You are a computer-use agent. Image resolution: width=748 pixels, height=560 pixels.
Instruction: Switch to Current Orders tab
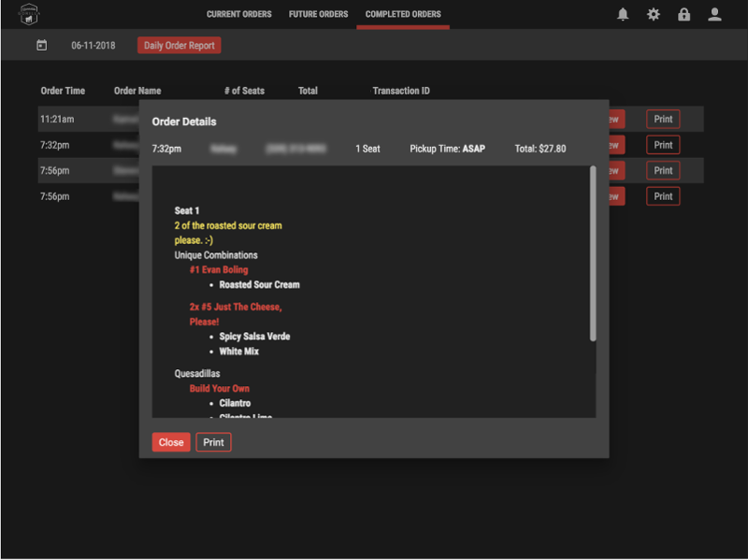(239, 14)
